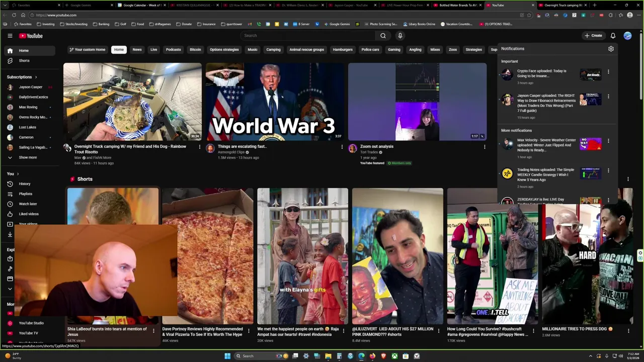Viewport: 644px width, 362px height.
Task: Click the Windows Start button
Action: click(x=227, y=356)
